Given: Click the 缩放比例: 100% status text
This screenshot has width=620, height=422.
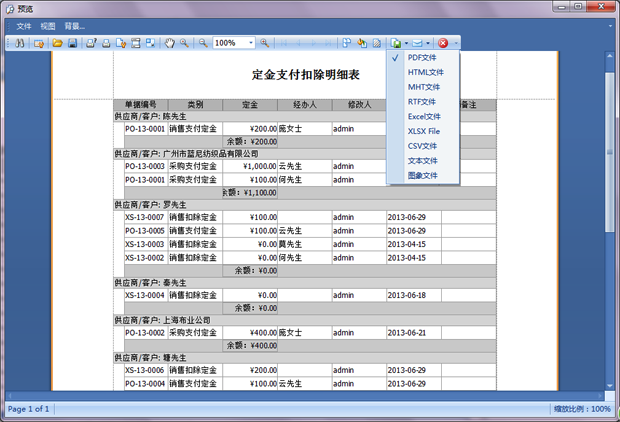Looking at the screenshot, I should click(x=582, y=409).
